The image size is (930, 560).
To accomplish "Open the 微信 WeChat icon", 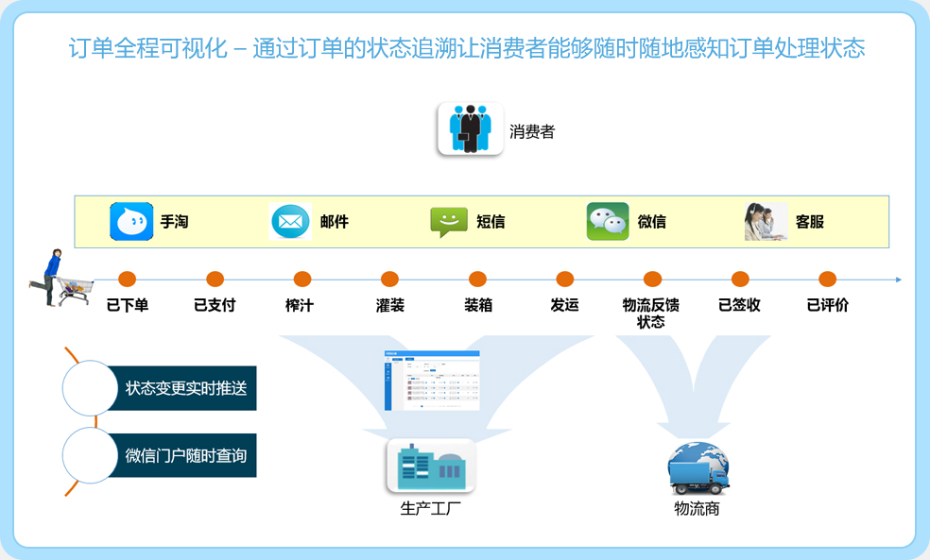I will [x=608, y=222].
